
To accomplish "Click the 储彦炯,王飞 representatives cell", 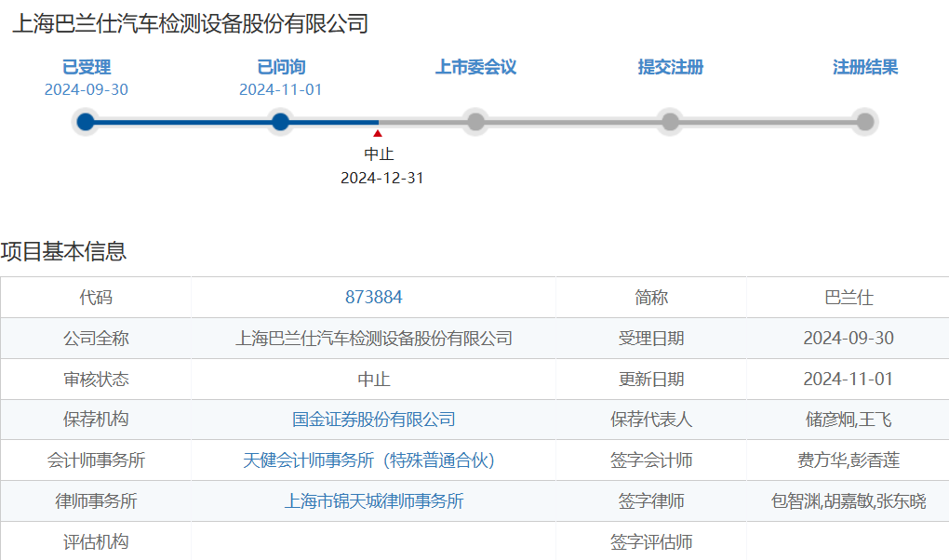I will [x=848, y=420].
